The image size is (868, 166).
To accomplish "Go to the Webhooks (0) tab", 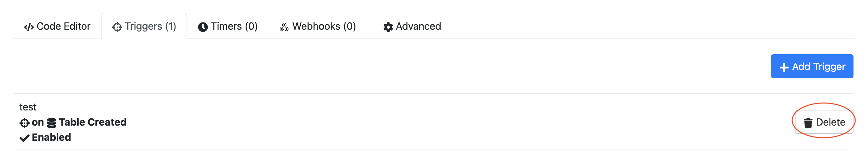I will [318, 26].
